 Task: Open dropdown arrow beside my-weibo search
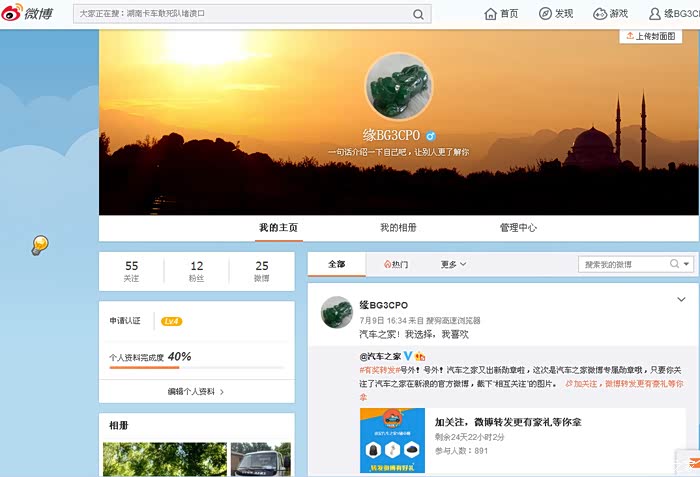click(687, 264)
